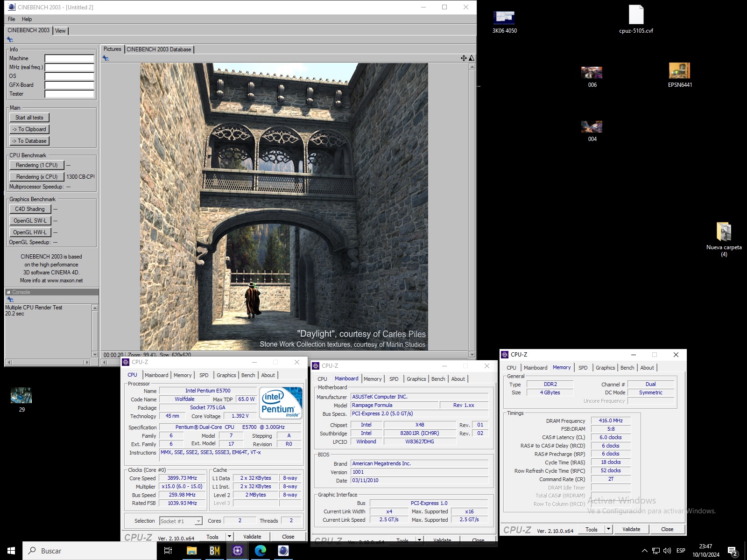The width and height of the screenshot is (747, 560).
Task: Run the C4D Shading benchmark
Action: point(30,209)
